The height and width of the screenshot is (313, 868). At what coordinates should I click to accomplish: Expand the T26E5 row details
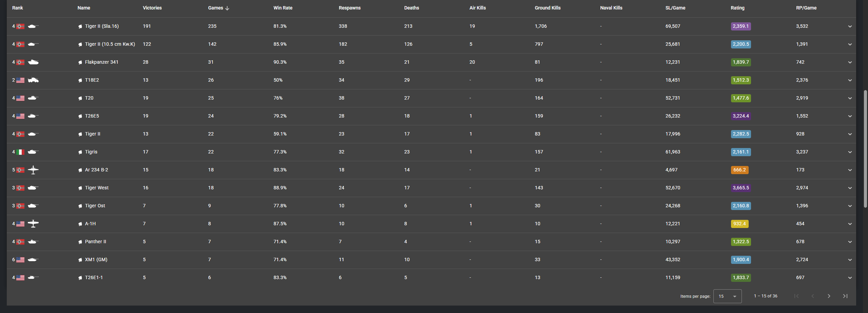[x=850, y=116]
